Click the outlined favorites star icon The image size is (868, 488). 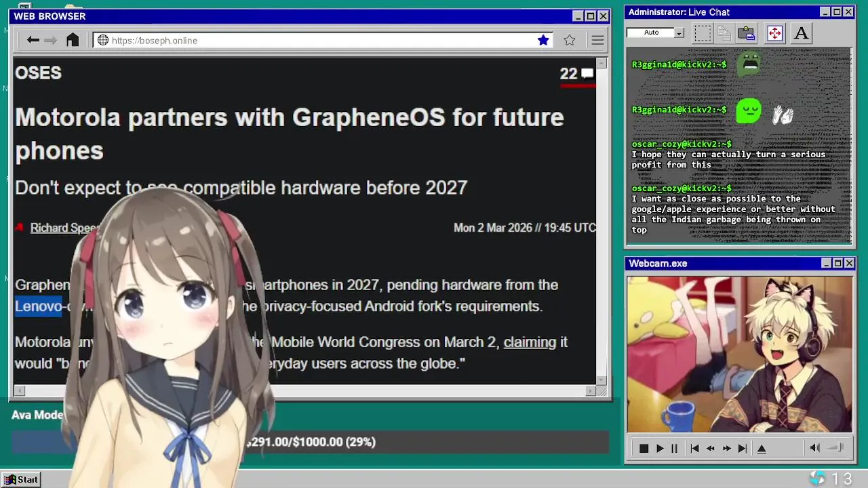(x=570, y=40)
